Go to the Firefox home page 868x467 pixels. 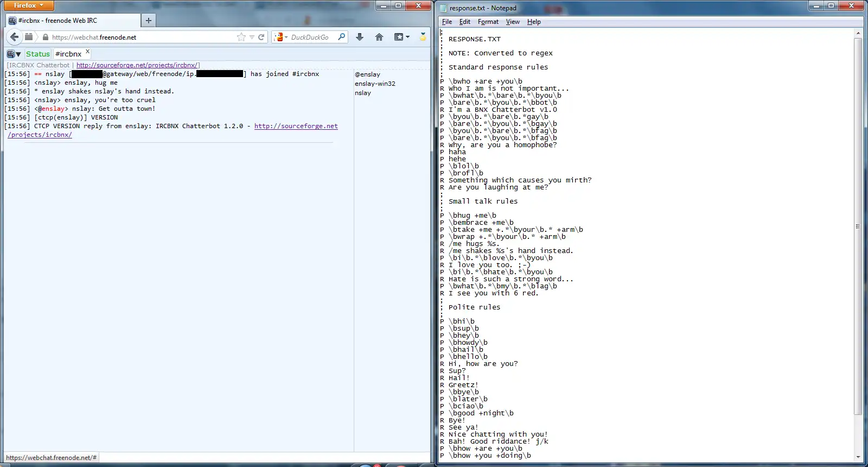tap(379, 37)
